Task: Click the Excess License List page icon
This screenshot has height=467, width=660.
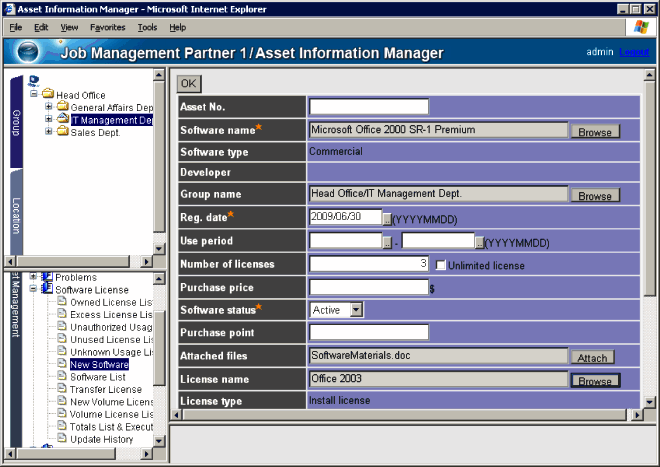Action: [62, 313]
